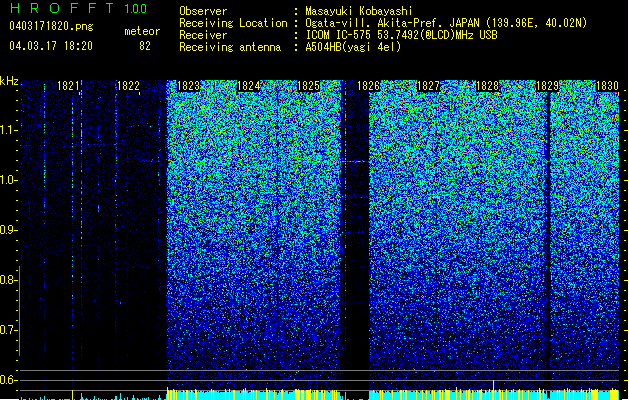629x400 pixels.
Task: Click the 1825 time marker
Action: [308, 86]
